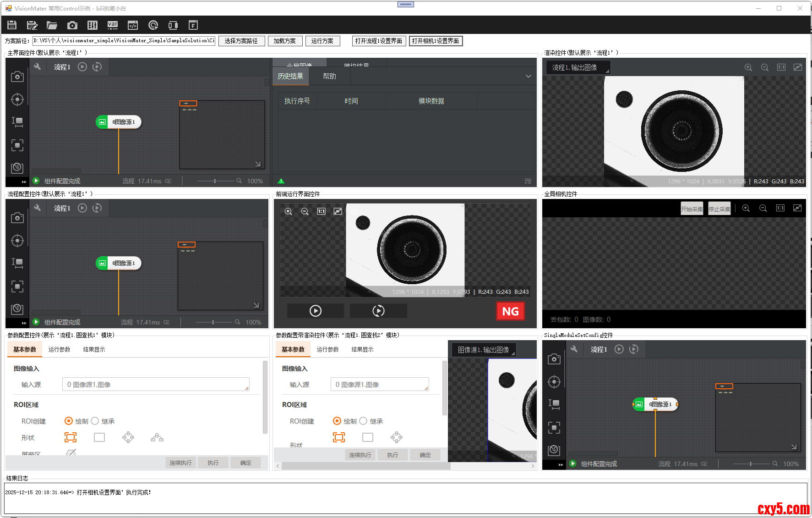The image size is (812, 518).
Task: Select 继承 radio in 参数配置带渲染控件 panel
Action: pos(364,421)
